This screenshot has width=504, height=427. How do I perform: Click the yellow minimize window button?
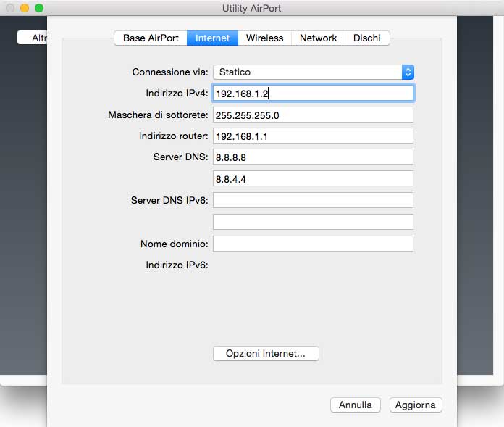[25, 8]
